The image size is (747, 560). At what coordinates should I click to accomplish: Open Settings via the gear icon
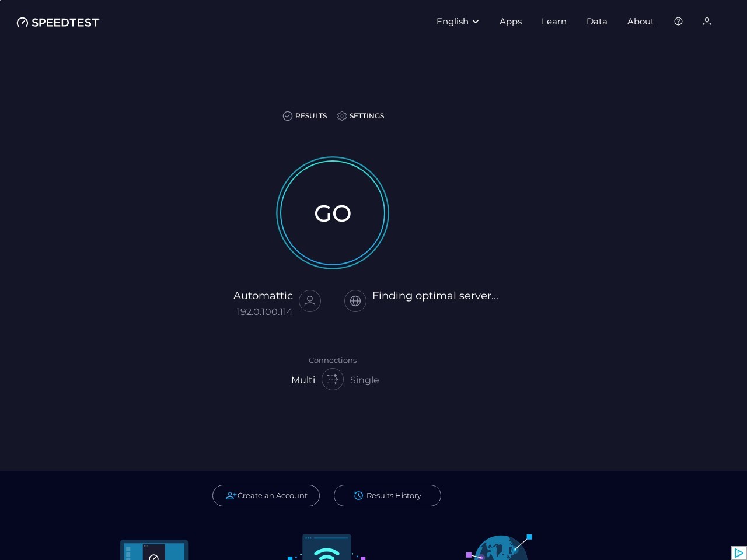click(x=342, y=116)
